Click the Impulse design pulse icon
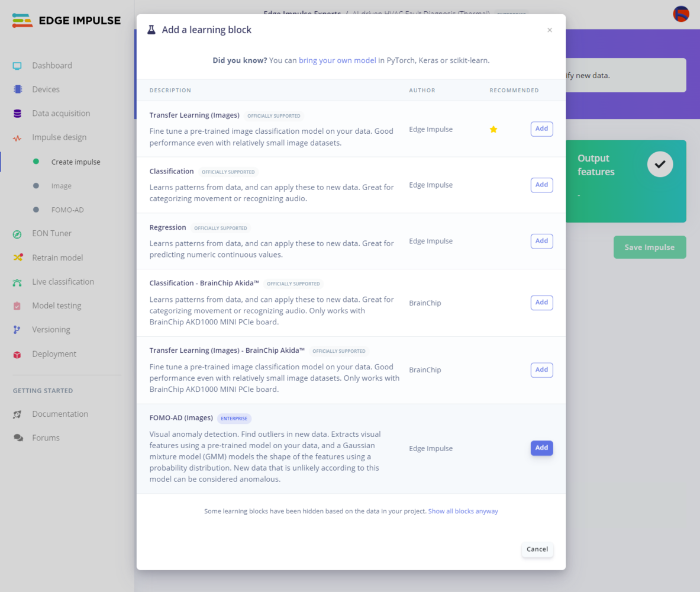 click(x=17, y=137)
